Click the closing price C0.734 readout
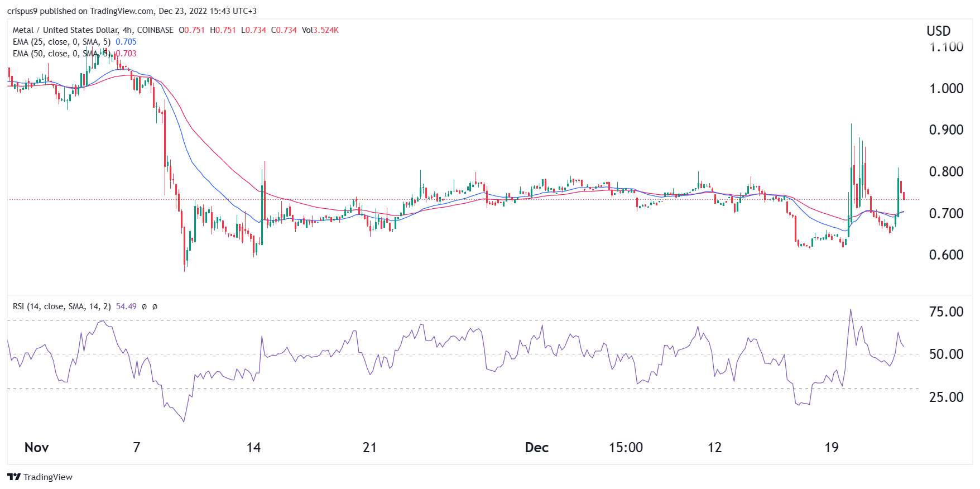 [x=284, y=30]
